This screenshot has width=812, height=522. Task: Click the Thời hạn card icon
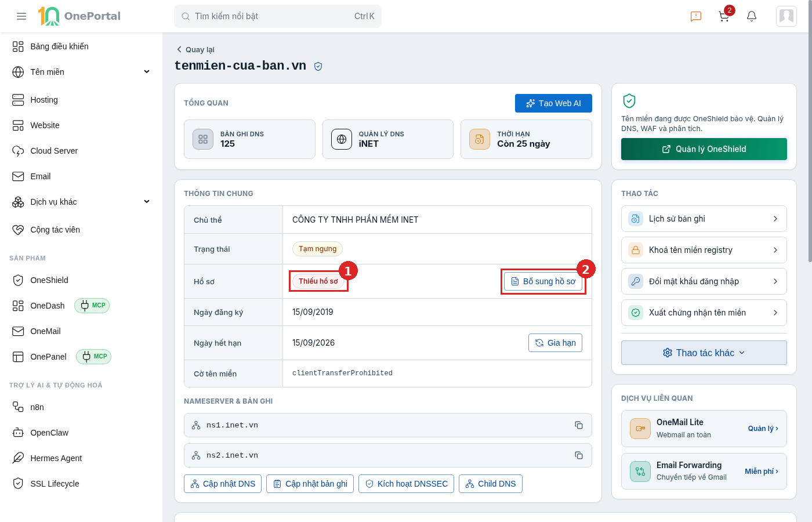(480, 139)
